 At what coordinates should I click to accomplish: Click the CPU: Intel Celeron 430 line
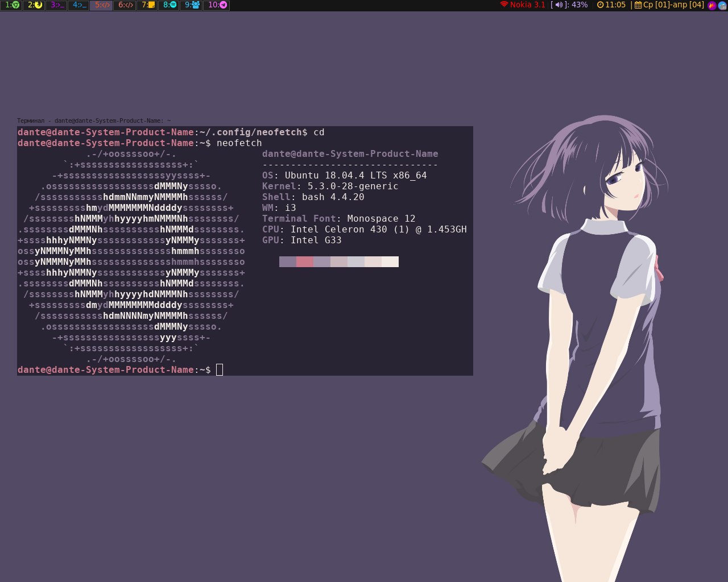365,229
